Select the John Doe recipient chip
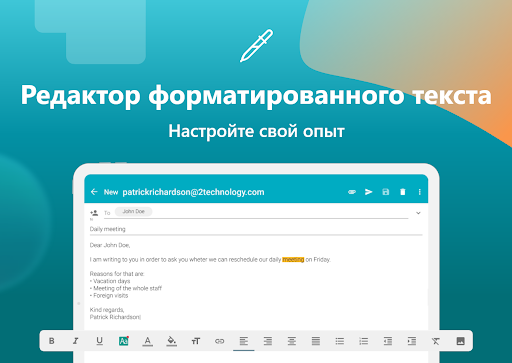512x363 pixels. pos(133,212)
